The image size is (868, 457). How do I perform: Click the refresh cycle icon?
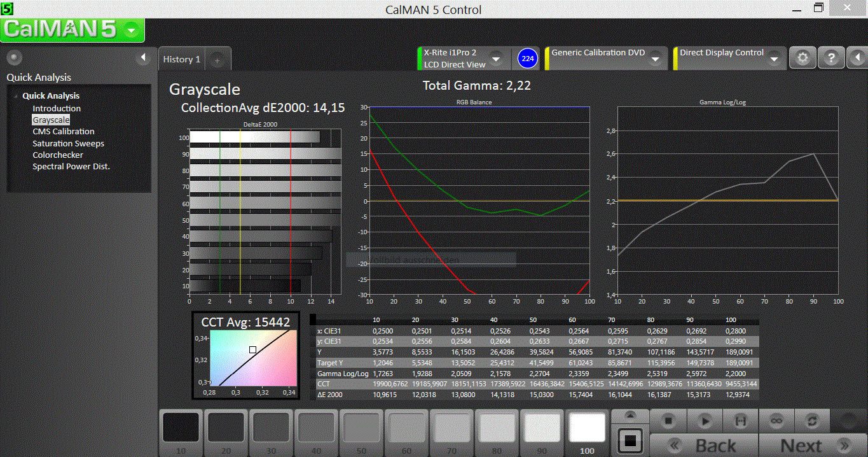812,421
